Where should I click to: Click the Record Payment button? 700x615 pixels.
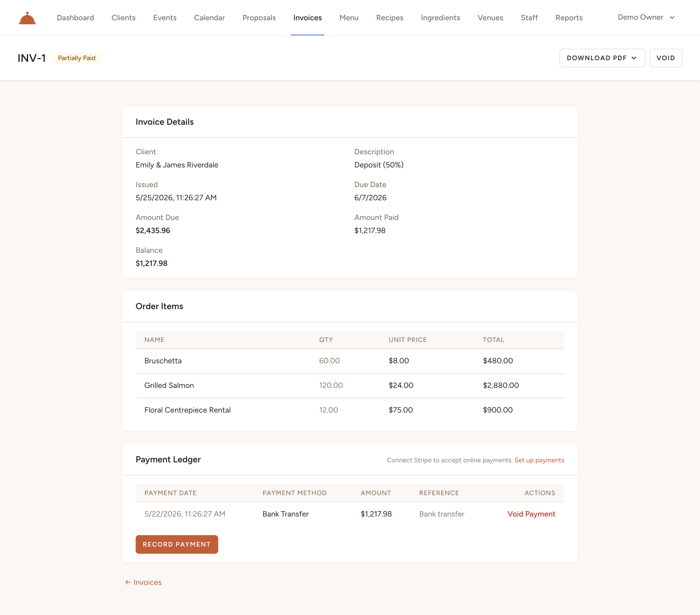(177, 544)
